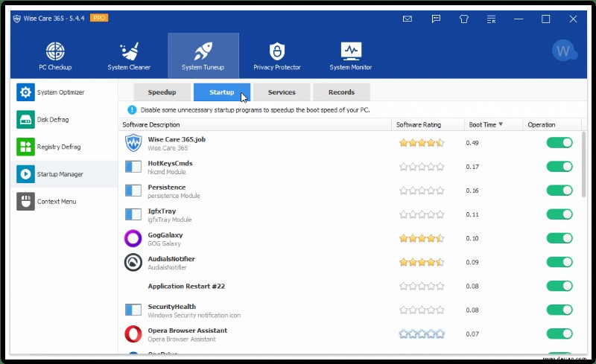Viewport: 596px width, 364px height.
Task: Open the feedback chat bubble icon
Action: tap(436, 19)
